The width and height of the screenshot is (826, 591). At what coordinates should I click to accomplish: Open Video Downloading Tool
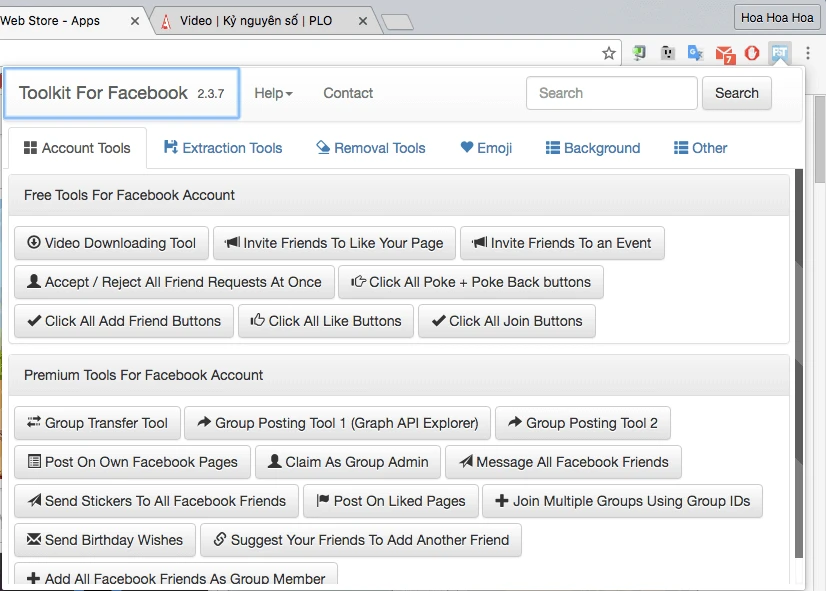(x=111, y=243)
